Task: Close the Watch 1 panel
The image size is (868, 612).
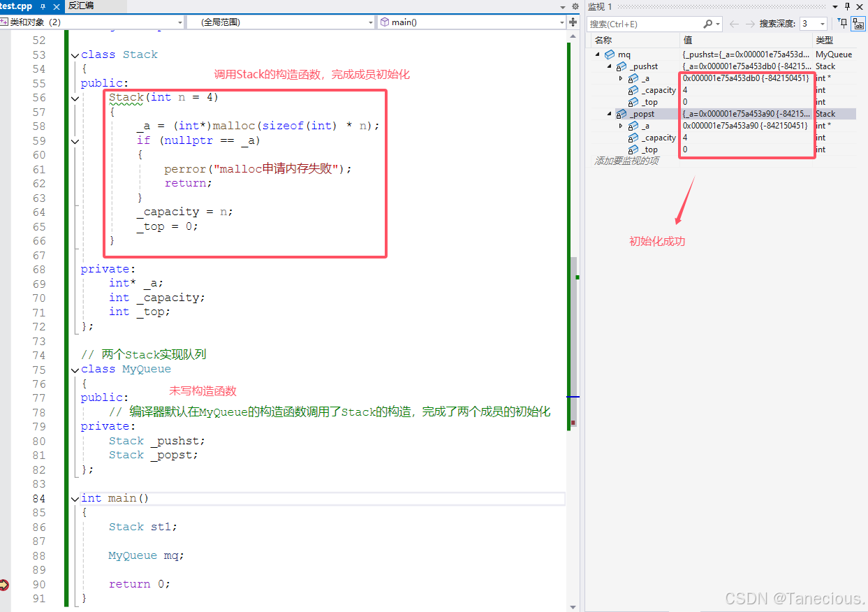Action: pos(859,6)
